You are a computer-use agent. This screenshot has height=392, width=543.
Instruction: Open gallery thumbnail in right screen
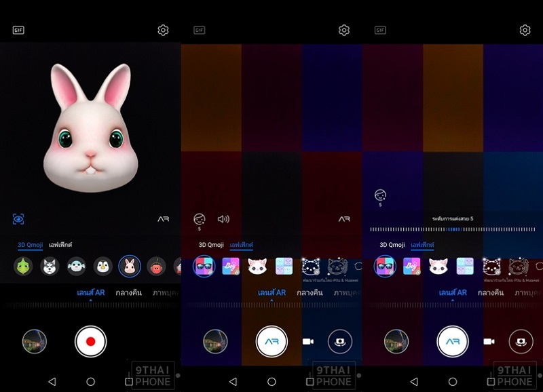[x=396, y=342]
